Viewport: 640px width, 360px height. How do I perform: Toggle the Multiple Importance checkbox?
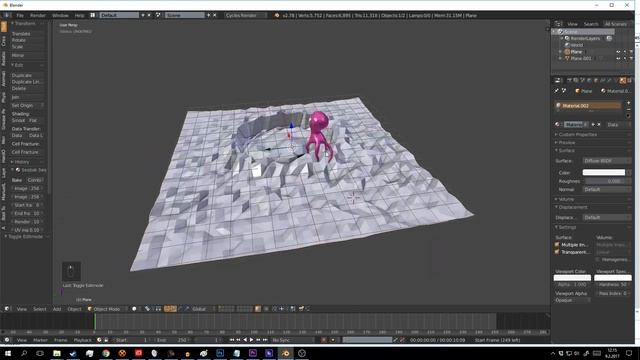557,245
